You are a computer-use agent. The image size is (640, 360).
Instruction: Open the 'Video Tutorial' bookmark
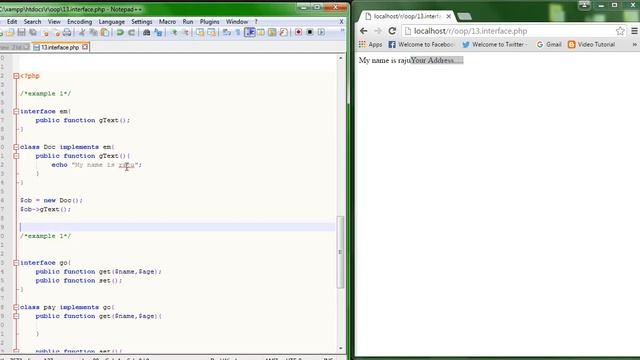[591, 44]
